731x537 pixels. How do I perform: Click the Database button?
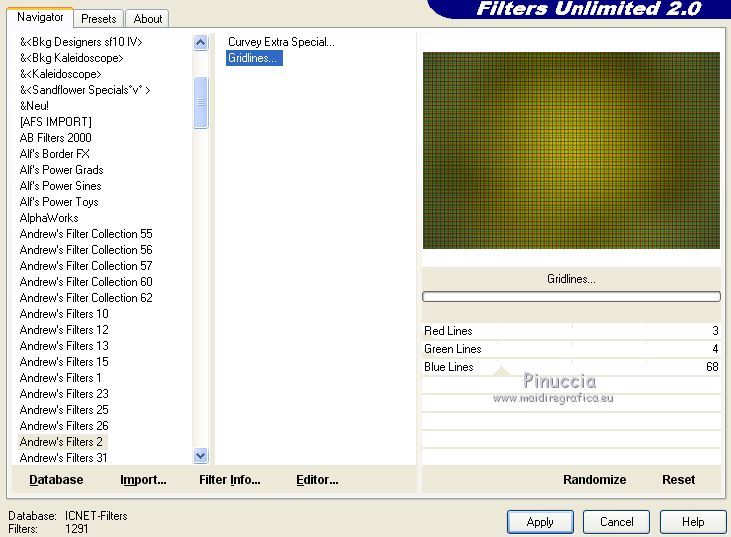click(56, 480)
